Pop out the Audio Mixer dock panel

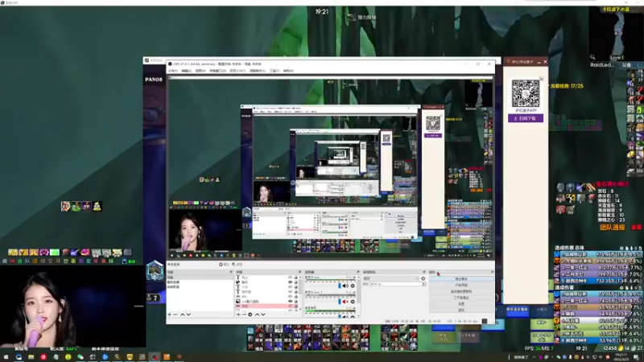tap(357, 272)
